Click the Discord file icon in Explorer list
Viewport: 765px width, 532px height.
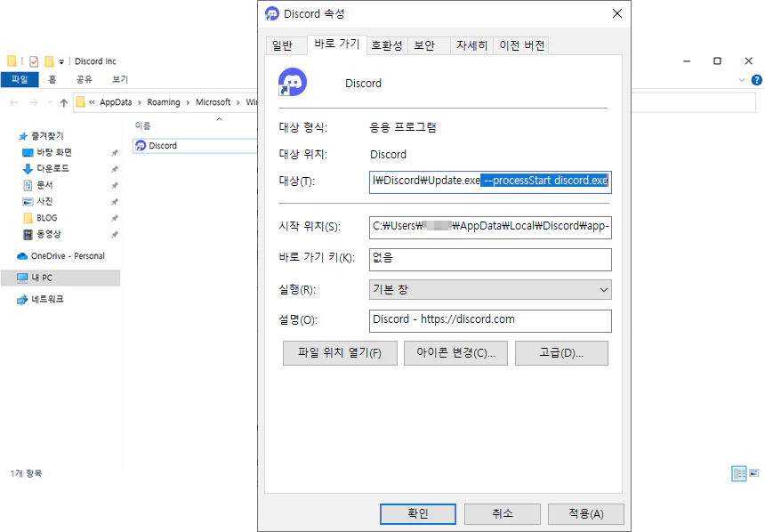coord(141,145)
